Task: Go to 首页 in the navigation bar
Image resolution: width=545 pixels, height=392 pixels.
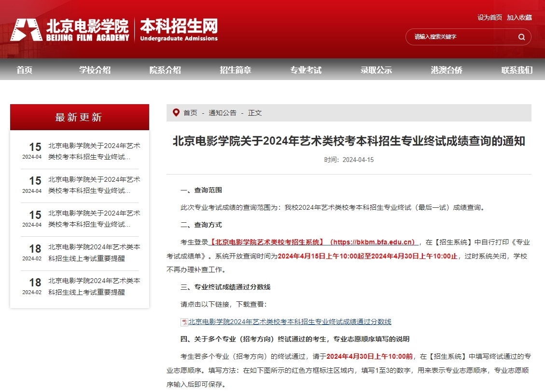Action: (24, 70)
